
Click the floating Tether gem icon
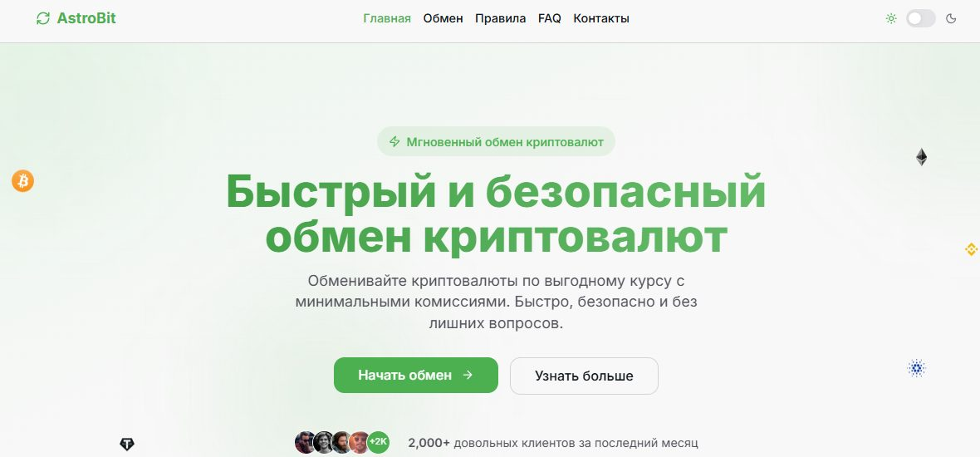pos(127,445)
